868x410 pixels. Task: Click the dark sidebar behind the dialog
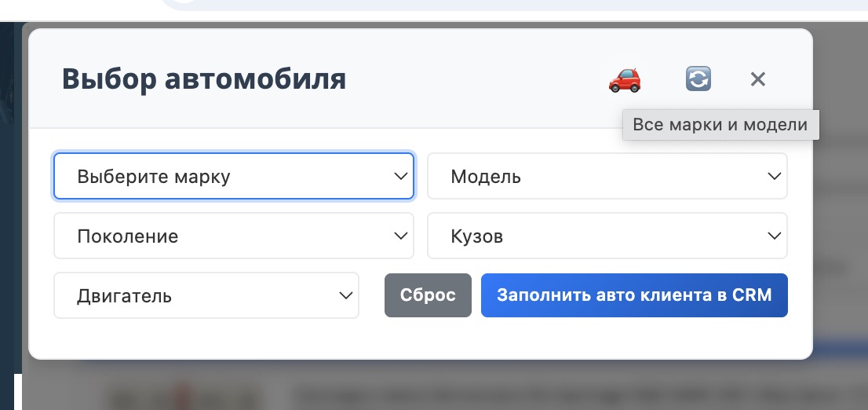tap(9, 196)
